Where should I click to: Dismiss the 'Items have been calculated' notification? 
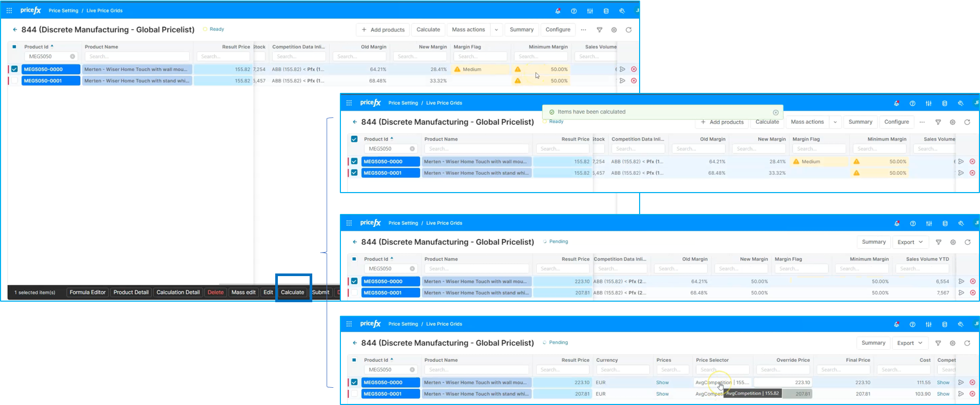click(x=776, y=112)
